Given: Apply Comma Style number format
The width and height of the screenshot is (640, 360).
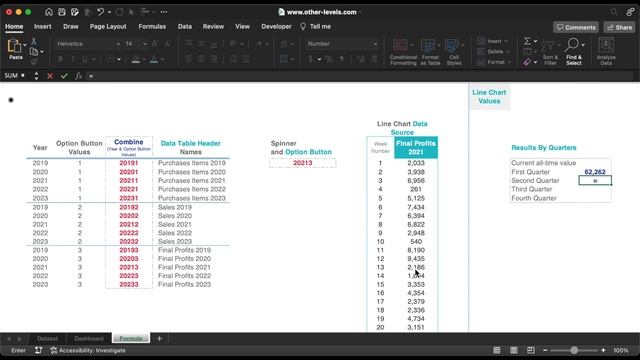Looking at the screenshot, I should pos(342,60).
